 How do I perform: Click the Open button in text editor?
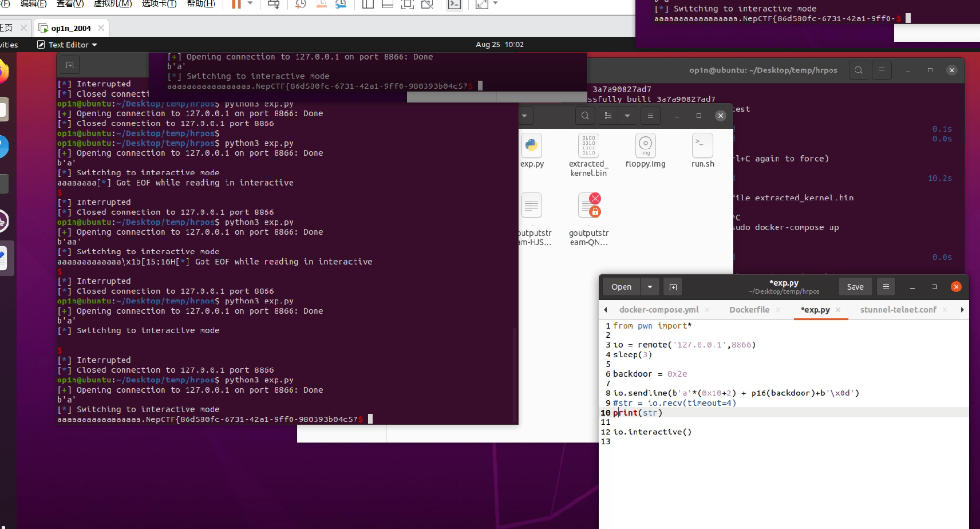[x=621, y=287]
